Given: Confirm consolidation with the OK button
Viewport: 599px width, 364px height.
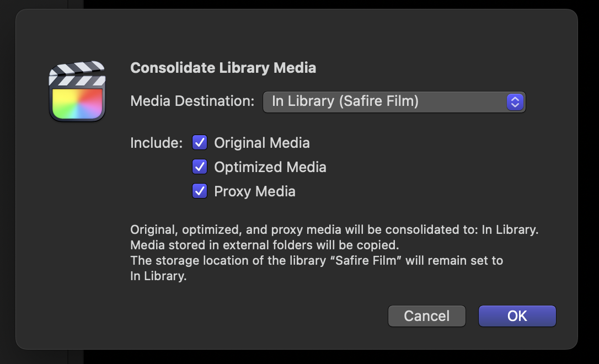Looking at the screenshot, I should pos(517,316).
